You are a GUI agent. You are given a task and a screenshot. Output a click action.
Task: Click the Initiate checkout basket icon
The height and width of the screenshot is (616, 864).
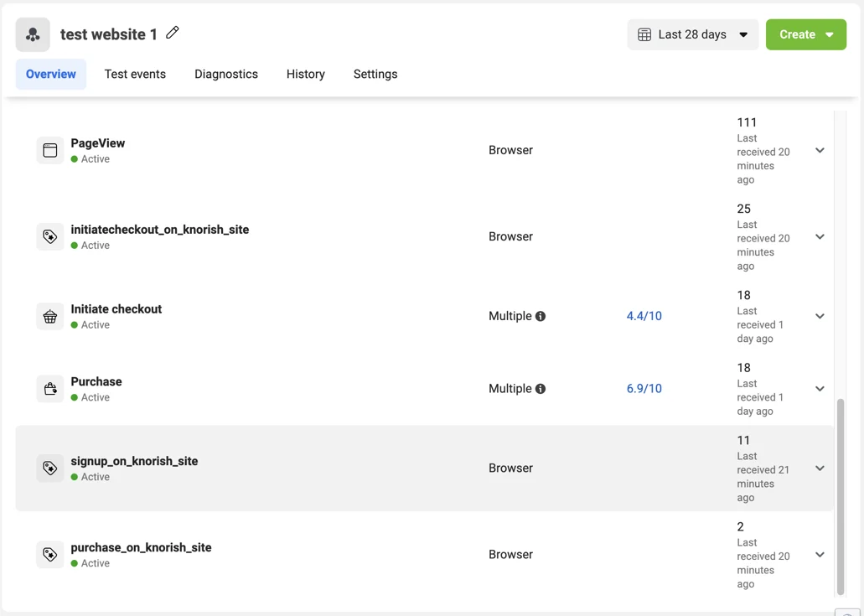coord(50,317)
